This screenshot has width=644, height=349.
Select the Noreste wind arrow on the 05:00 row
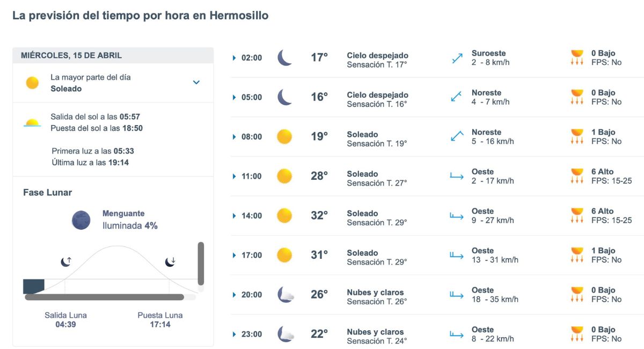point(456,97)
